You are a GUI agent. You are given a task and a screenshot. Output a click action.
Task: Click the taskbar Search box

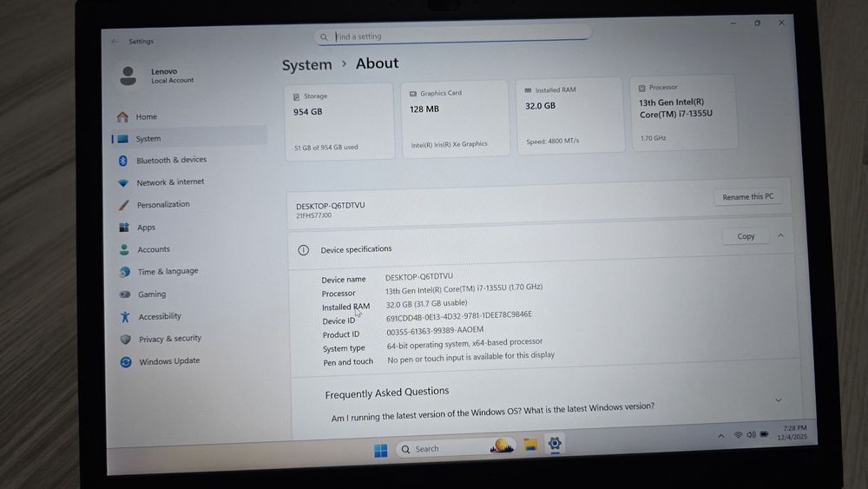pos(457,447)
